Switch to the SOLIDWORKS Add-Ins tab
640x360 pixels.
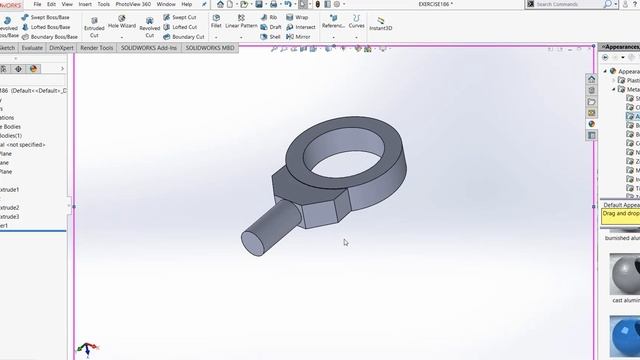[149, 48]
